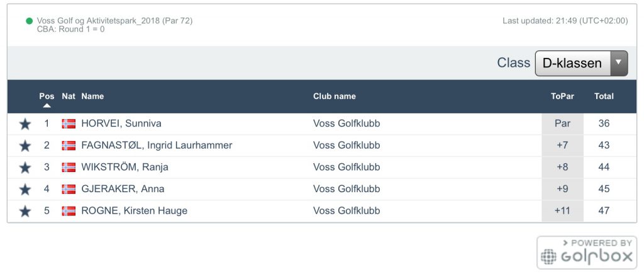Screen dimensions: 644x274
Task: Star WIKSTRÖM, Ranja's row
Action: coord(25,168)
